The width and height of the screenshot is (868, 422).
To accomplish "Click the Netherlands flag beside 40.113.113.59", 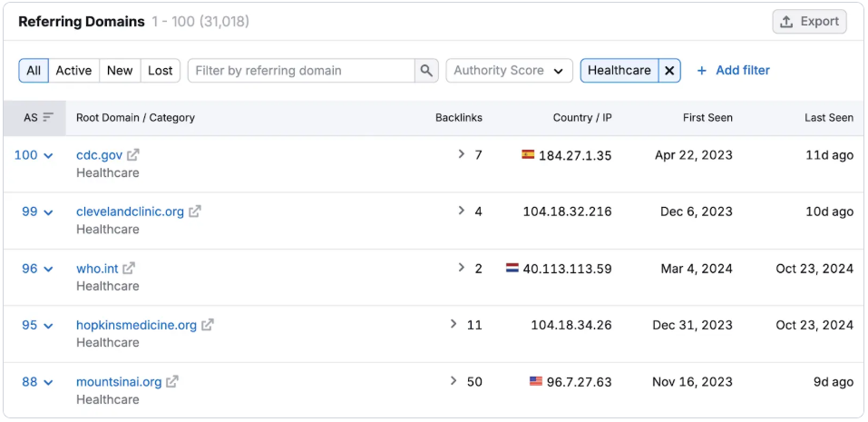I will (512, 268).
